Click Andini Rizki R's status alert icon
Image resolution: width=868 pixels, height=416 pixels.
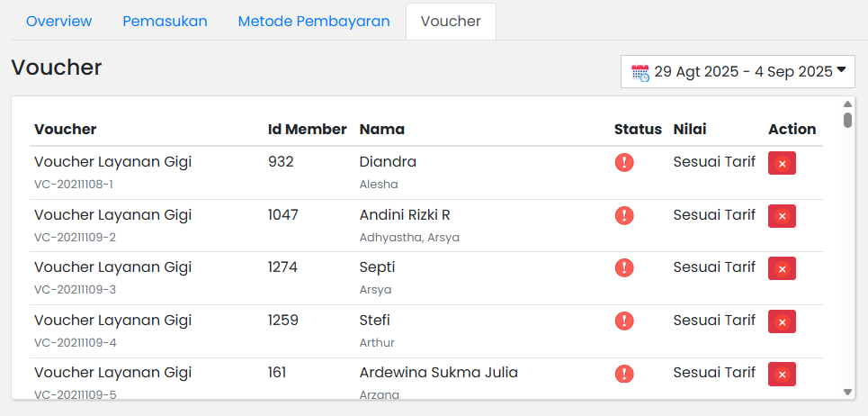tap(624, 216)
